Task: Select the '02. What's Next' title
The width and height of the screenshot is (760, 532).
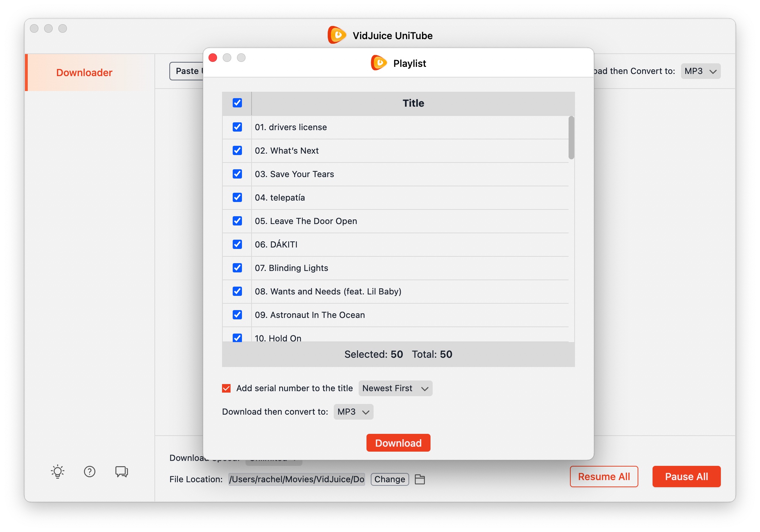Action: pos(287,151)
